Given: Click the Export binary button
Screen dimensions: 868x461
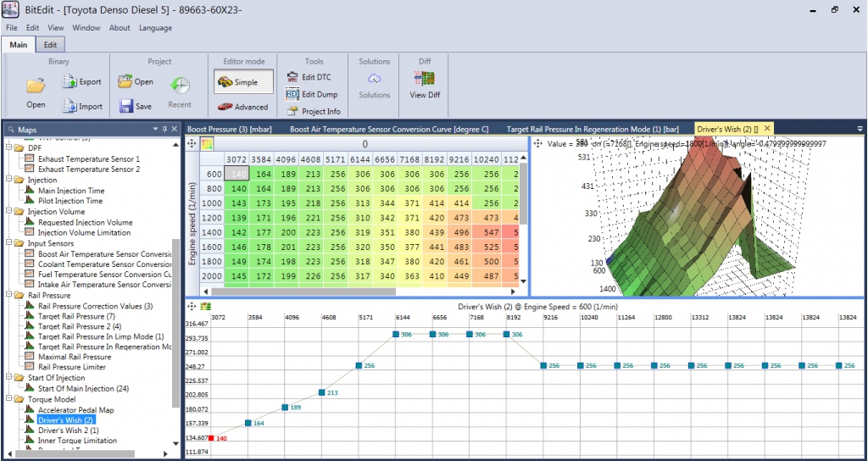Looking at the screenshot, I should coord(81,82).
